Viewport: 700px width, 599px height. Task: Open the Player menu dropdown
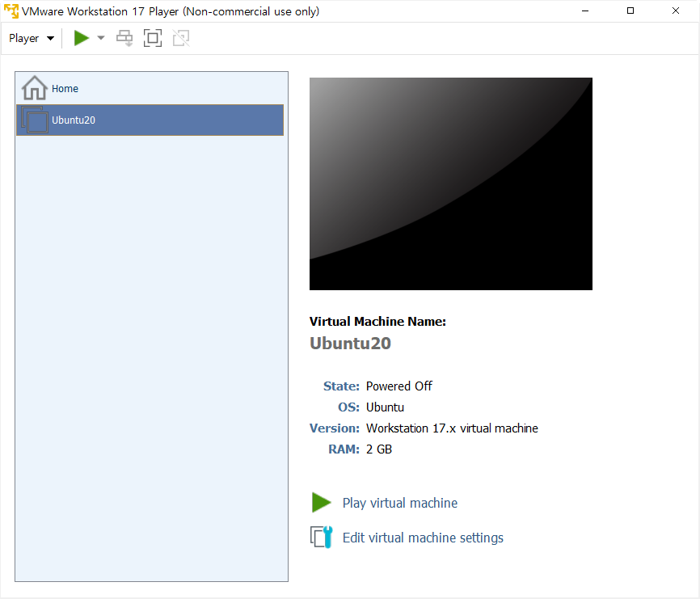pos(32,38)
